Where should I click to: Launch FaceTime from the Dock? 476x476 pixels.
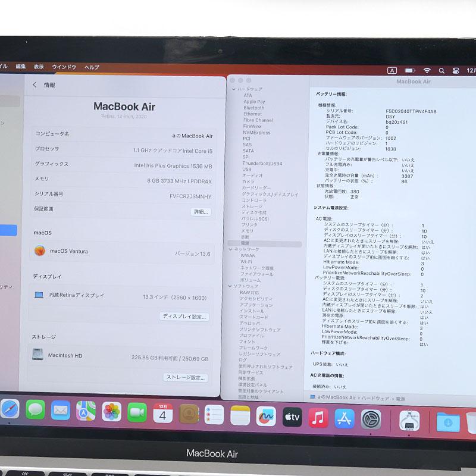tap(137, 412)
